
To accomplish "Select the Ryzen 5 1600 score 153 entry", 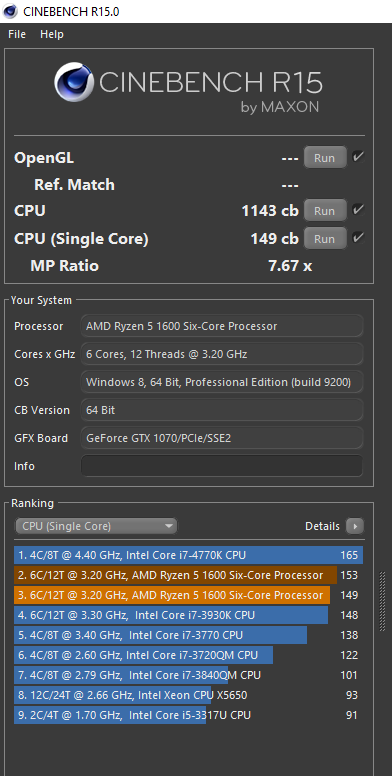I will click(x=189, y=575).
